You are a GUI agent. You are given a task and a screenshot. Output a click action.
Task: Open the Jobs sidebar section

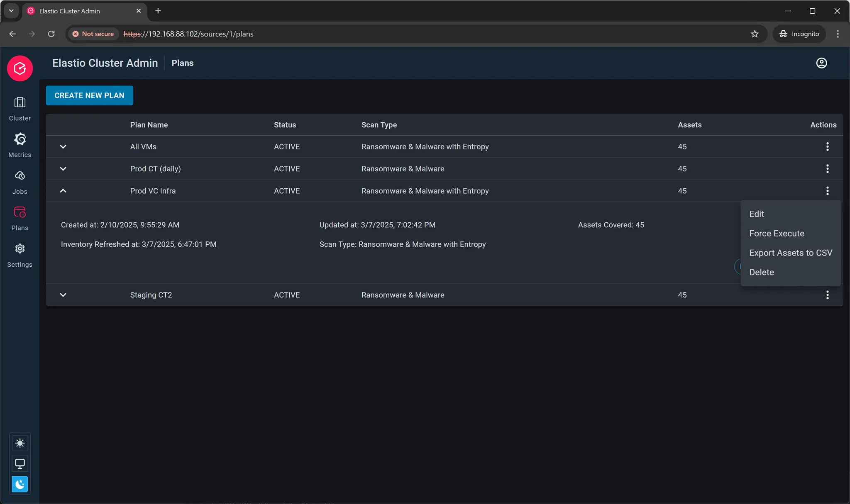point(20,182)
